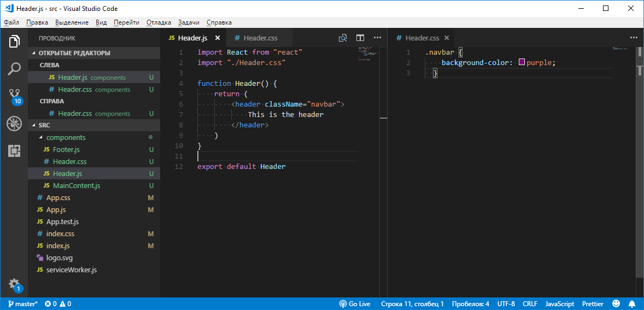
Task: Collapse the ОТКРЫТЫЕ РЕДАКТОРЫ section
Action: coord(93,53)
